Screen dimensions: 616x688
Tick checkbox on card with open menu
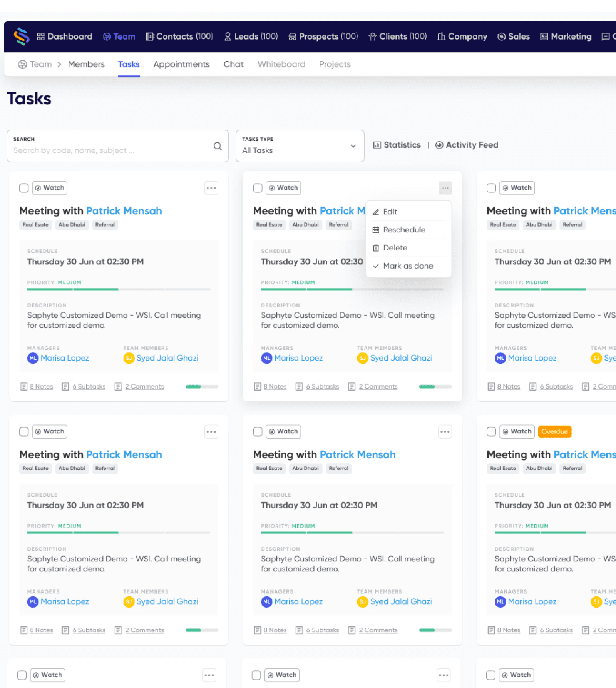[x=258, y=188]
